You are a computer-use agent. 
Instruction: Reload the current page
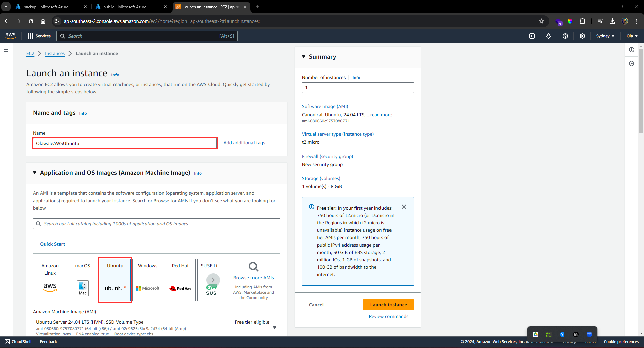31,21
